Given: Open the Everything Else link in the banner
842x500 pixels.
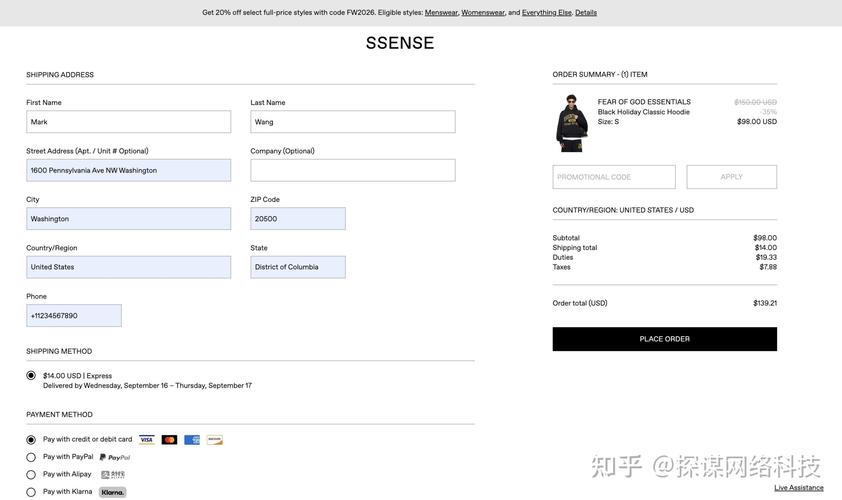Looking at the screenshot, I should pos(547,12).
